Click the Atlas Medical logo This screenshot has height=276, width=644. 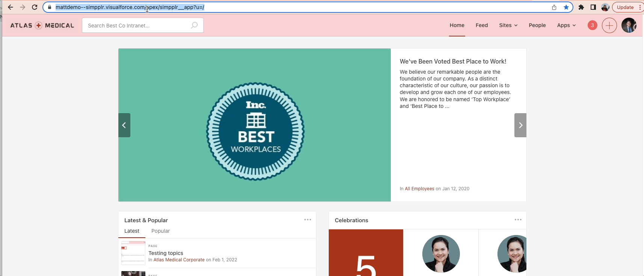pyautogui.click(x=42, y=25)
